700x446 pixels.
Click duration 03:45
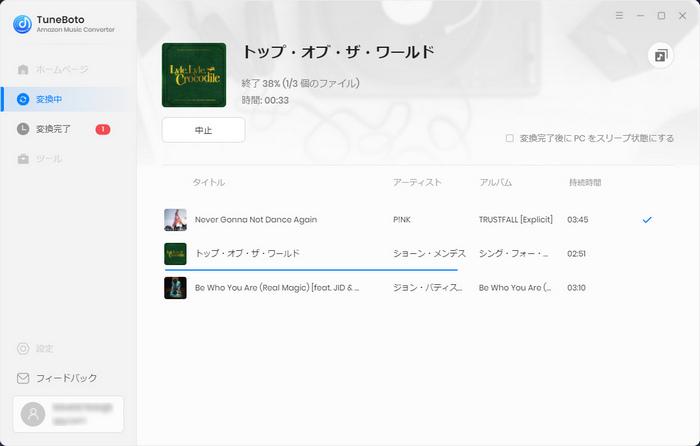click(578, 220)
